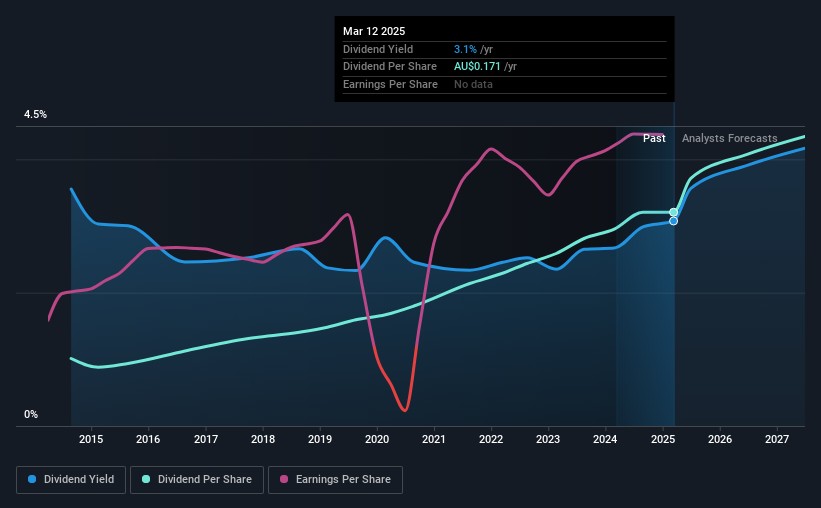Click the 2020 x-axis year label
821x508 pixels.
[377, 439]
